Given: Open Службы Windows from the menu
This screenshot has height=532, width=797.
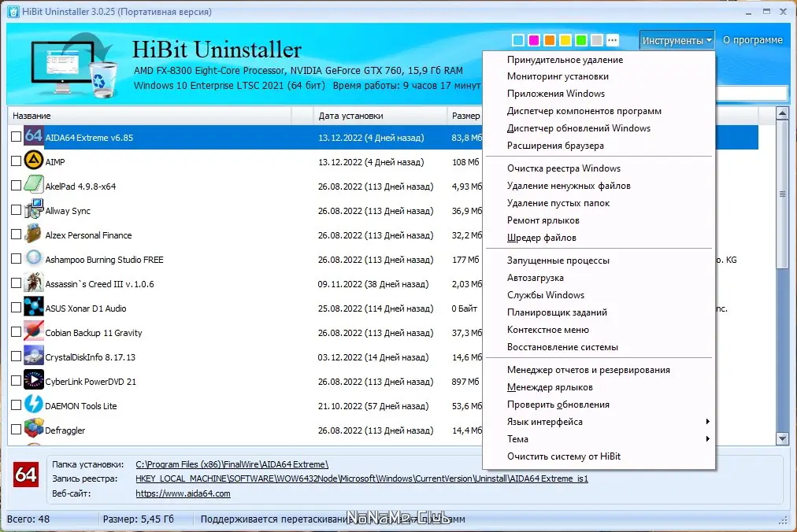Looking at the screenshot, I should [599, 295].
